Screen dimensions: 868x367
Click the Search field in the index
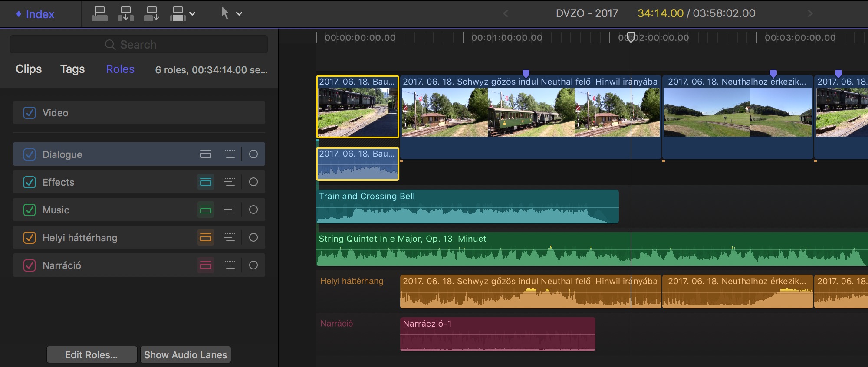139,44
